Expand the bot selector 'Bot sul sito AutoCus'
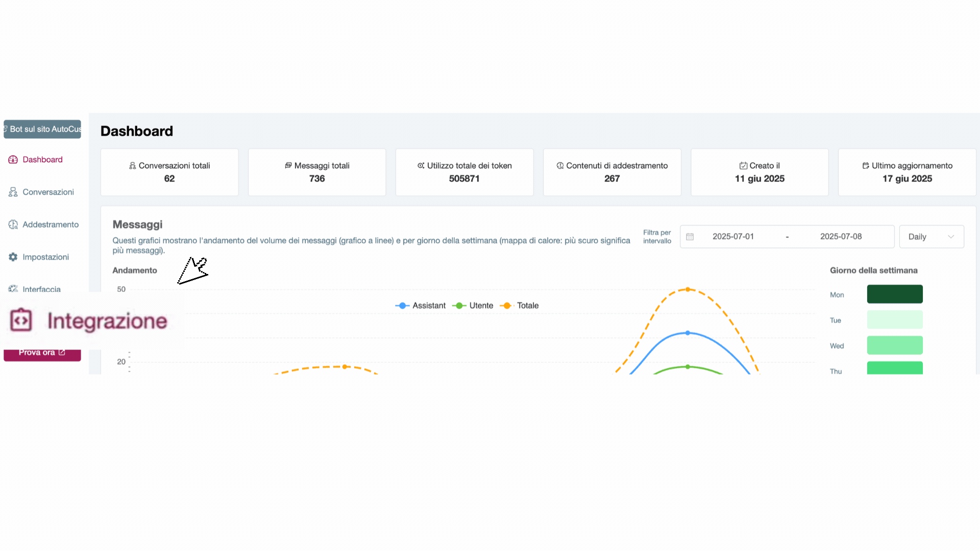This screenshot has height=551, width=980. coord(42,129)
